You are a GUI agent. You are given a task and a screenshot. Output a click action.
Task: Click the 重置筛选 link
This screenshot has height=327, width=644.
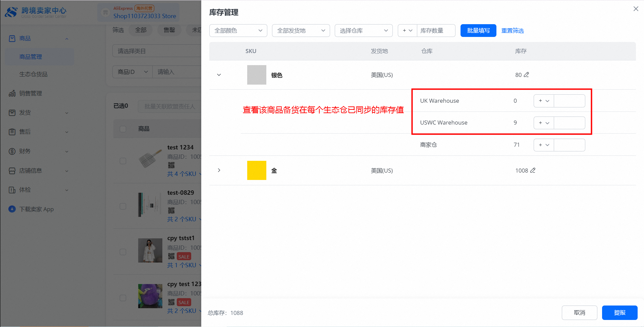tap(513, 31)
